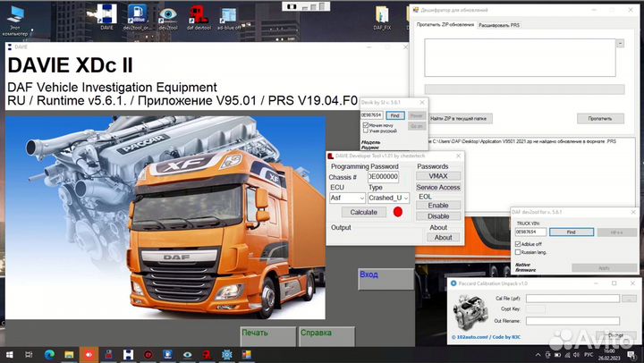The height and width of the screenshot is (363, 644).
Task: Click the Paccar engine image in Calibration Unpack
Action: [x=470, y=312]
